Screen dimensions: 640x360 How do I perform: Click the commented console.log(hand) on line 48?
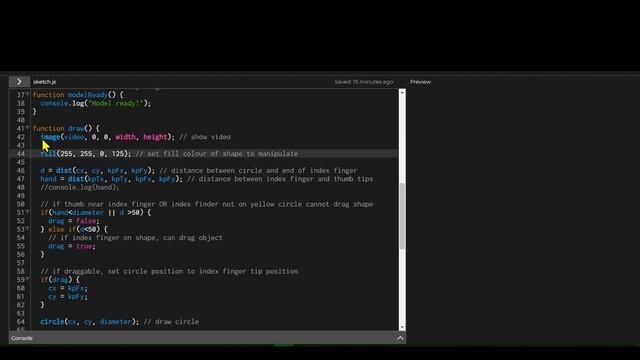click(x=80, y=187)
